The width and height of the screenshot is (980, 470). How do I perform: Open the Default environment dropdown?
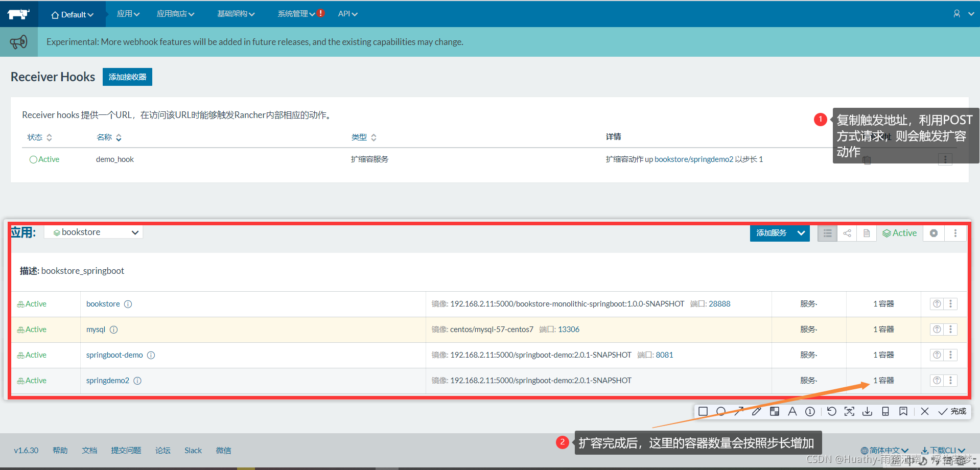point(73,15)
